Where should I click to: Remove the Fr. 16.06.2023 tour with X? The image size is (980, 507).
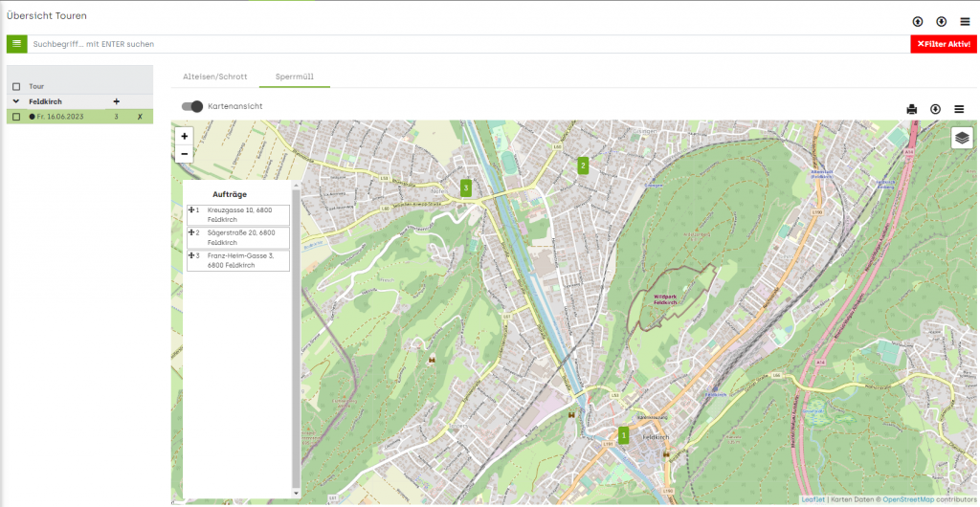point(140,117)
